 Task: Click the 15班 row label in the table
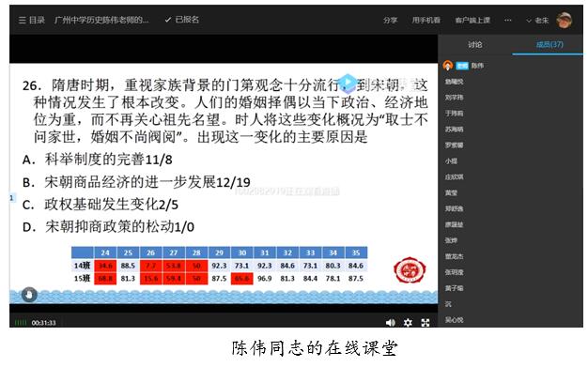[x=82, y=279]
